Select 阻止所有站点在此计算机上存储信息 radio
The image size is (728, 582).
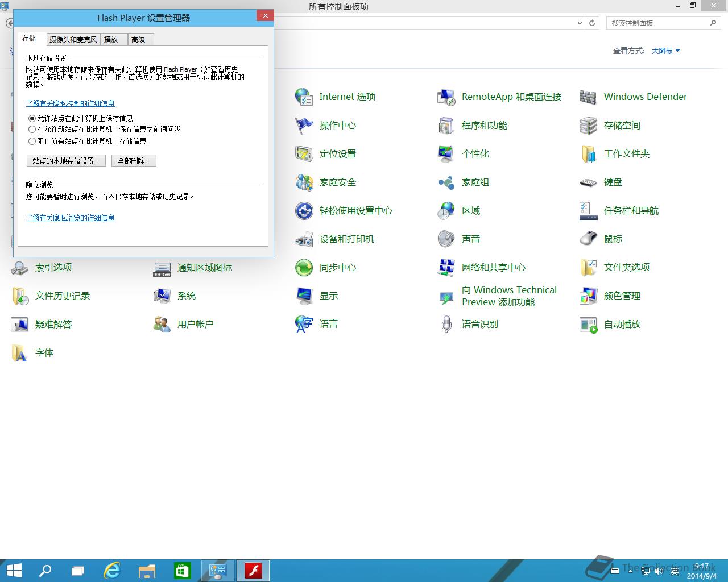tap(32, 141)
